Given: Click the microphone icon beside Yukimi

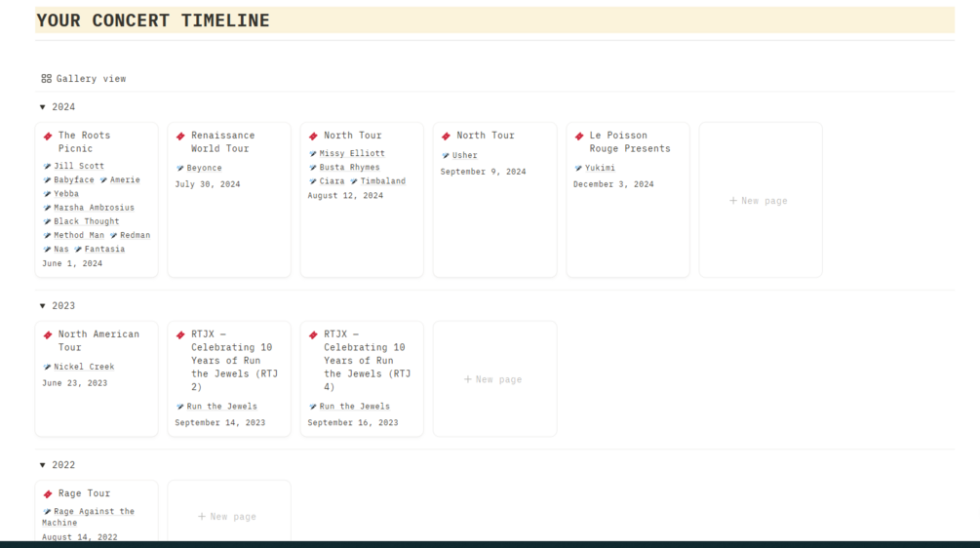Looking at the screenshot, I should 578,168.
